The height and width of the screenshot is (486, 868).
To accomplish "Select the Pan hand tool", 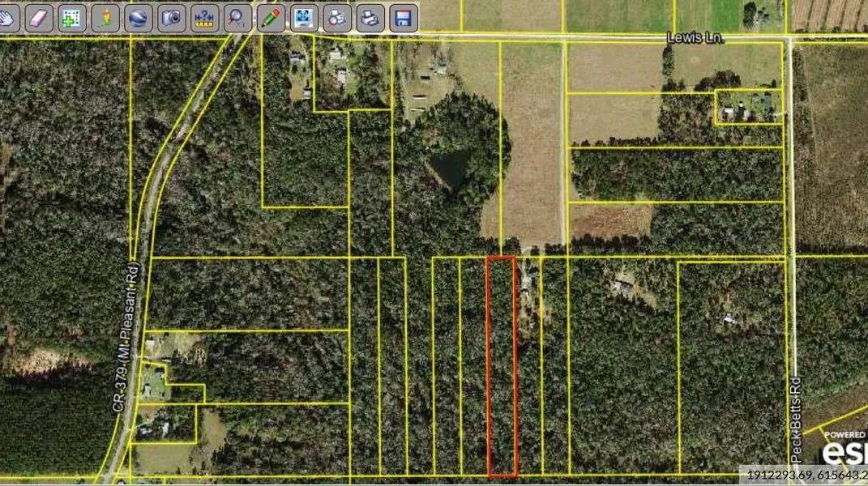I will click(6, 17).
